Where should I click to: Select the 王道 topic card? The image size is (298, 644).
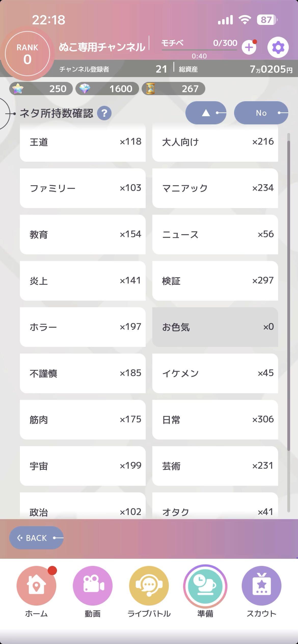click(83, 142)
